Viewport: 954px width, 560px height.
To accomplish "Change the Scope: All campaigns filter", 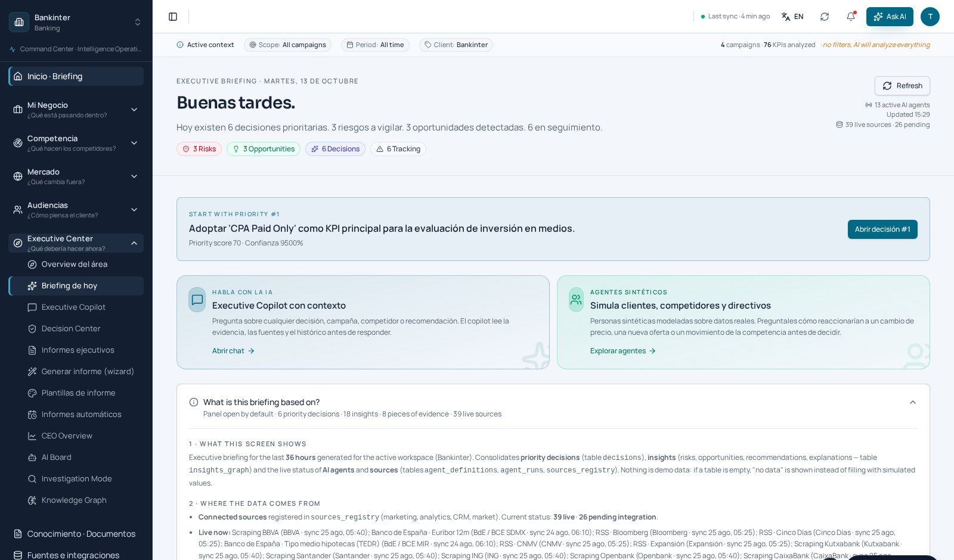I will pyautogui.click(x=287, y=45).
